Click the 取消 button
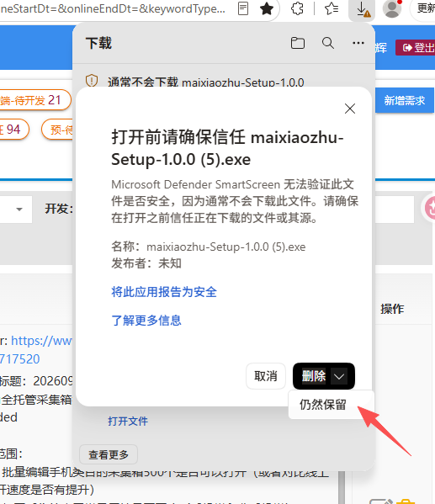The image size is (435, 504). pyautogui.click(x=266, y=376)
